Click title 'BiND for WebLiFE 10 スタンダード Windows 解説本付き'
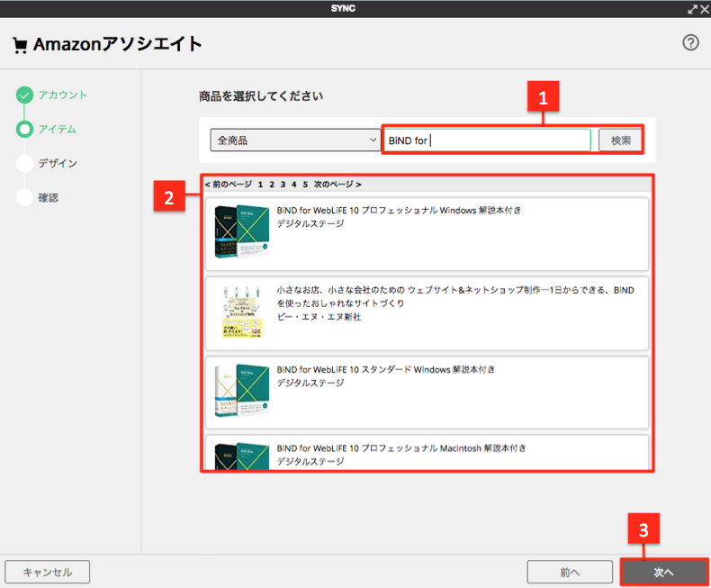The width and height of the screenshot is (711, 588). (385, 369)
